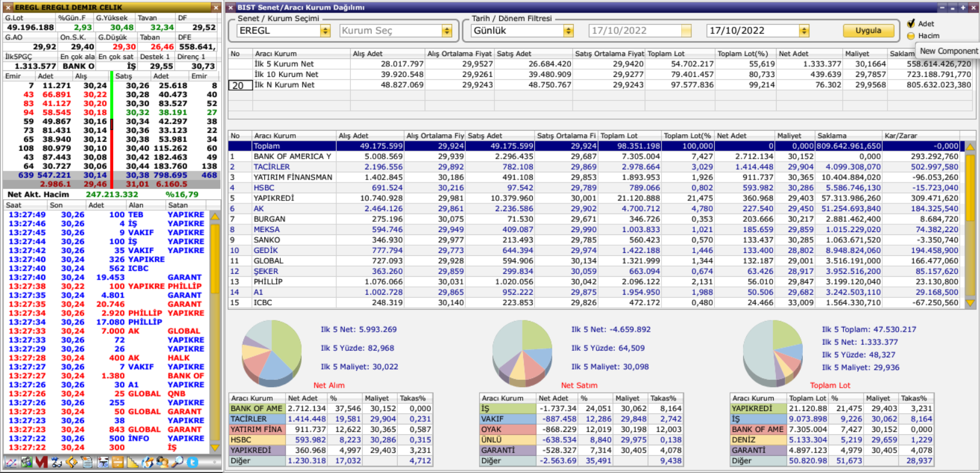
Task: Click the green BANK OF AME swatch in Net Alım
Action: click(x=257, y=409)
